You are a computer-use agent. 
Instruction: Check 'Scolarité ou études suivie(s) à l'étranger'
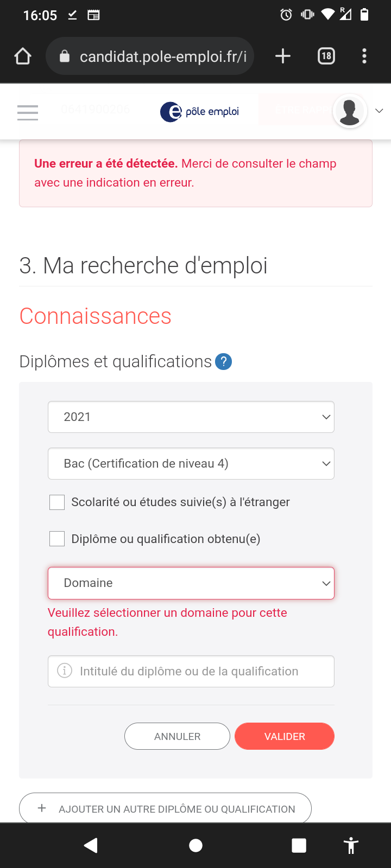pos(57,502)
